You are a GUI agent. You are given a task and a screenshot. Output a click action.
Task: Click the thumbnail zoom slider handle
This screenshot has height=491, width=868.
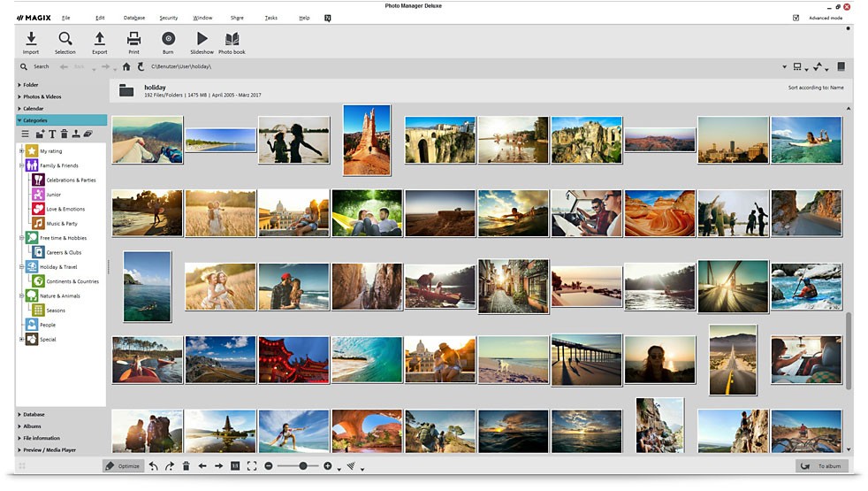tap(303, 465)
